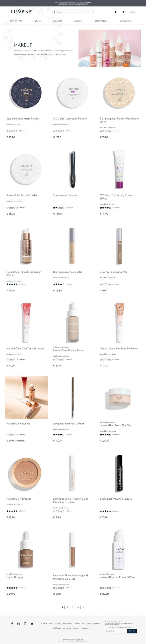Open the SKINCARE menu

57,21
